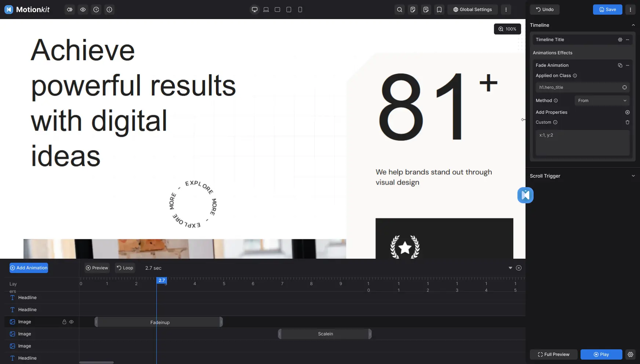This screenshot has width=640, height=364.
Task: Click info icon beside Applied on Class
Action: pos(575,76)
